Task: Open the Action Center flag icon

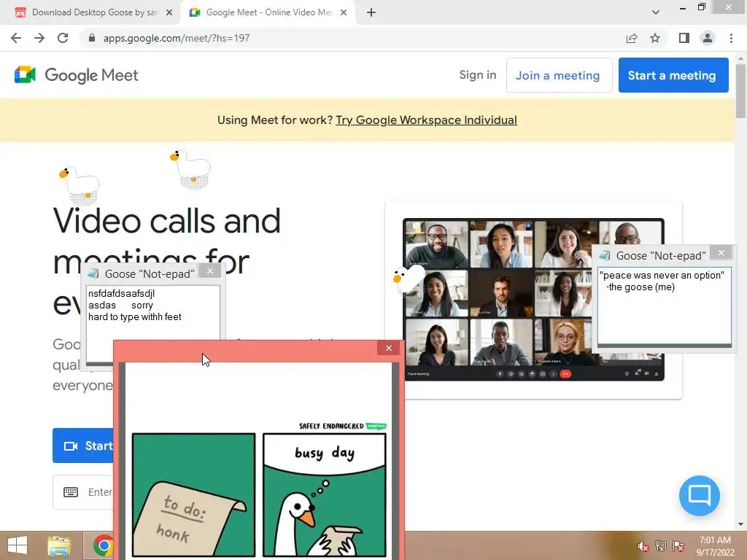Action: [x=678, y=546]
